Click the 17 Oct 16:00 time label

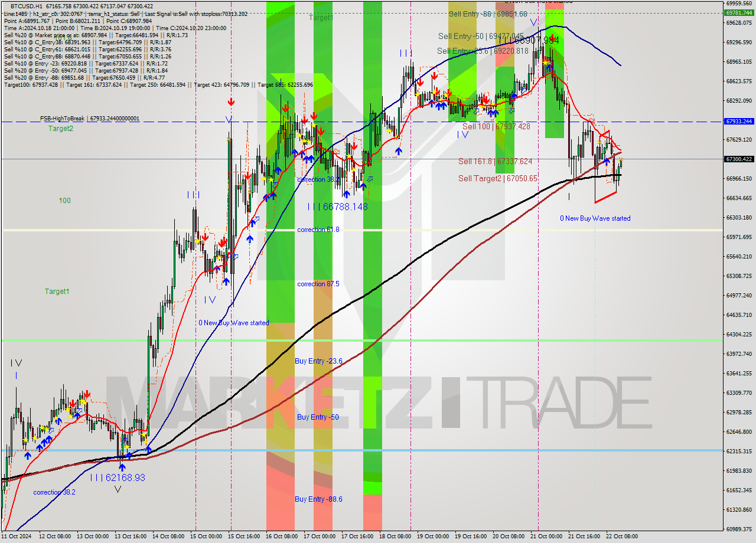pos(357,537)
